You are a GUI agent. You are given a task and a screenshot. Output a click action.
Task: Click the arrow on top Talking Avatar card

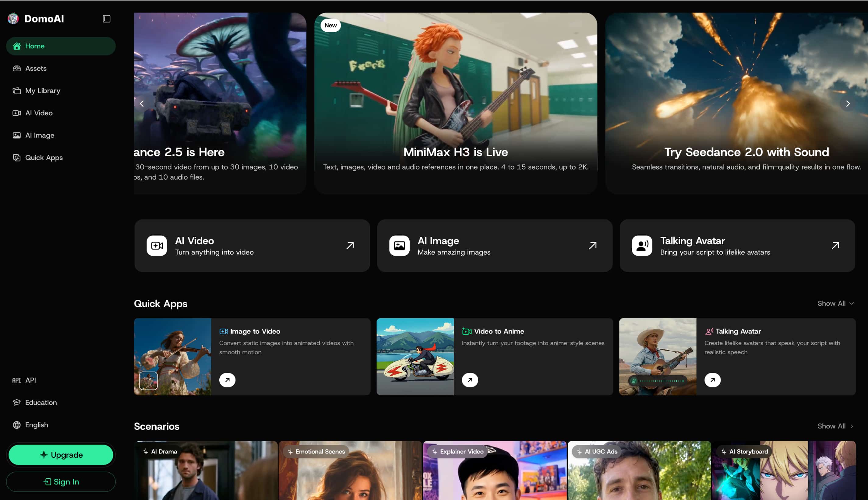pyautogui.click(x=835, y=246)
